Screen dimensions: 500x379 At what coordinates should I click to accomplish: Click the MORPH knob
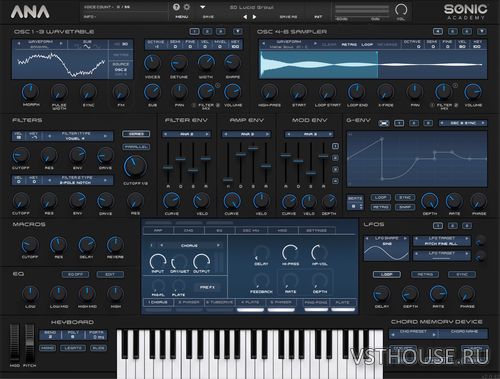point(30,92)
